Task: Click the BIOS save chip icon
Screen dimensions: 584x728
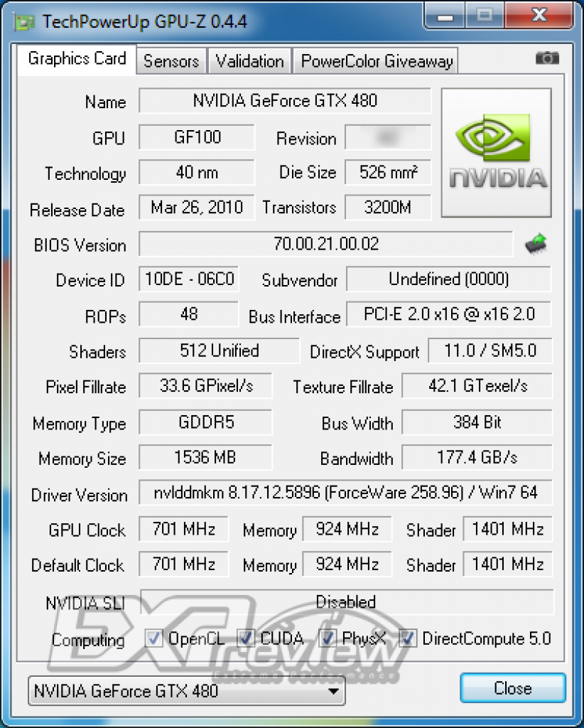Action: [x=536, y=245]
